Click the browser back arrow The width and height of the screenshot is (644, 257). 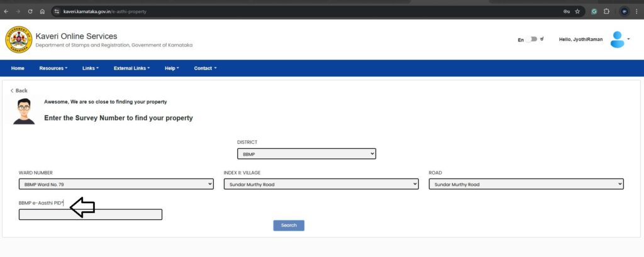coord(6,11)
